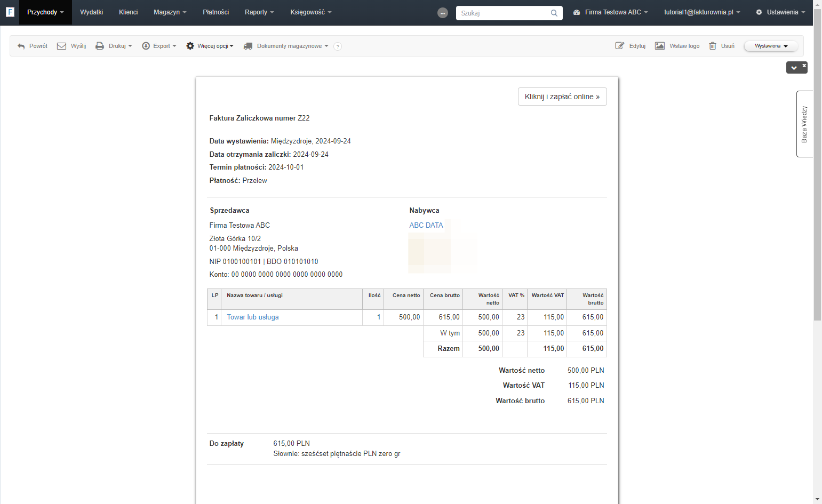Click the Usuń trash icon
The image size is (822, 504).
pos(713,46)
